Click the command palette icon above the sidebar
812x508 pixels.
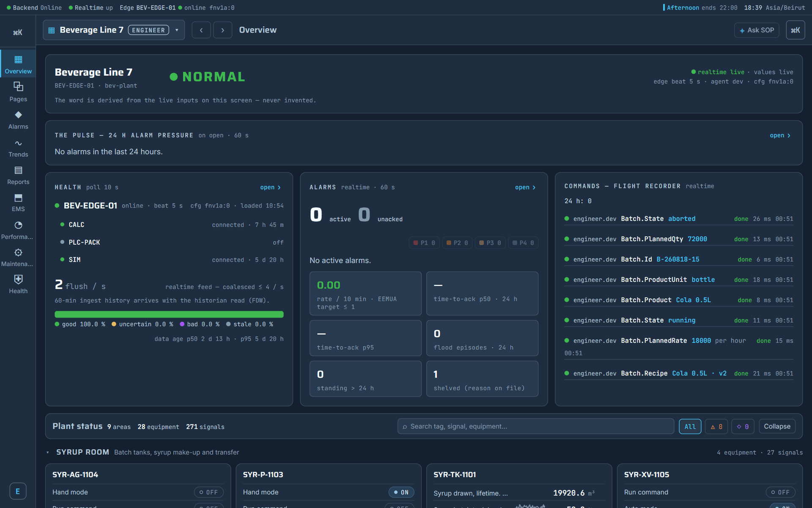pos(18,33)
